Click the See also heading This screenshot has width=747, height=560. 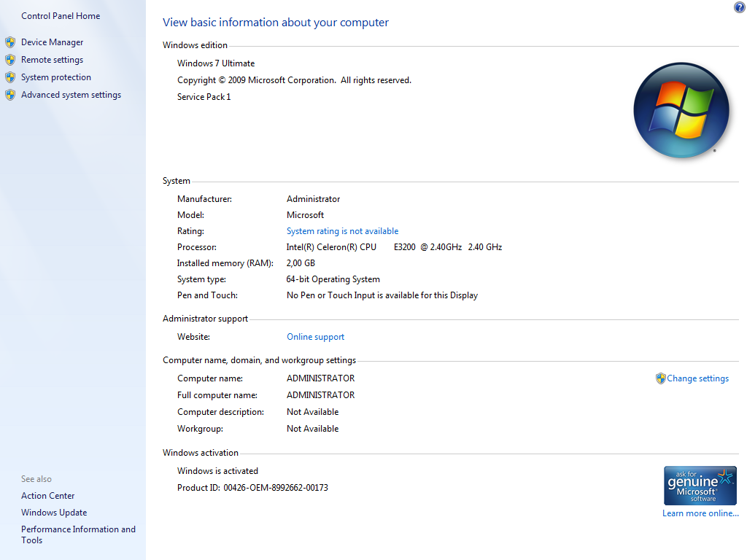[x=36, y=479]
